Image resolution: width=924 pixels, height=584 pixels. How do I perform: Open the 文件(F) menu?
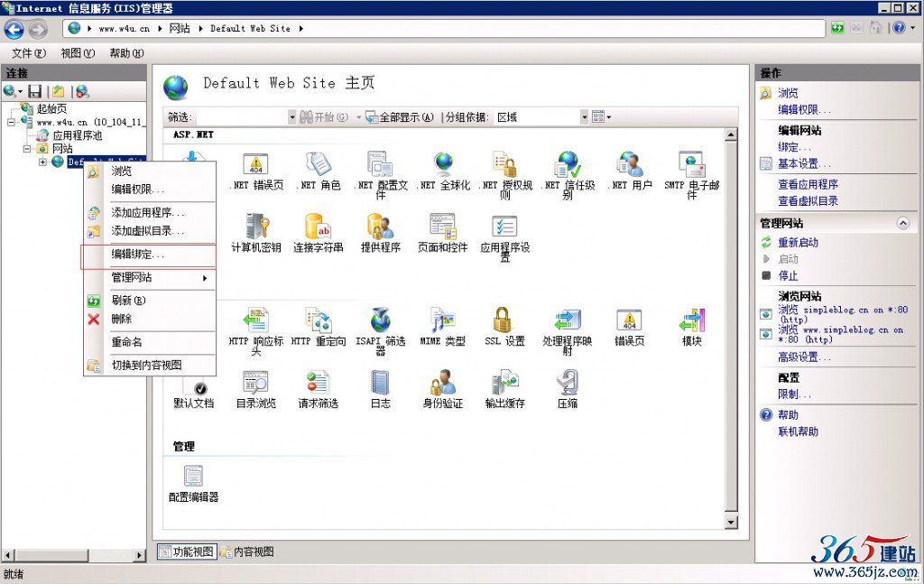tap(29, 53)
